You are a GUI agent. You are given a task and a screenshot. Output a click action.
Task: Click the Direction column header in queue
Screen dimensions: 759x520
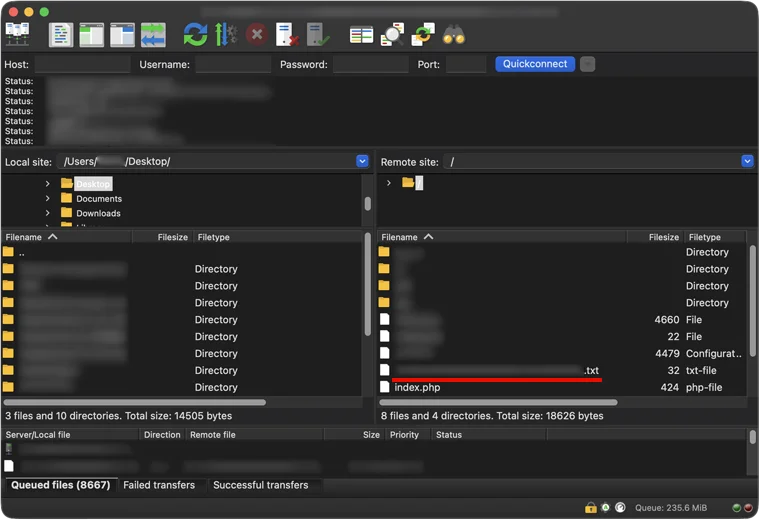point(162,435)
